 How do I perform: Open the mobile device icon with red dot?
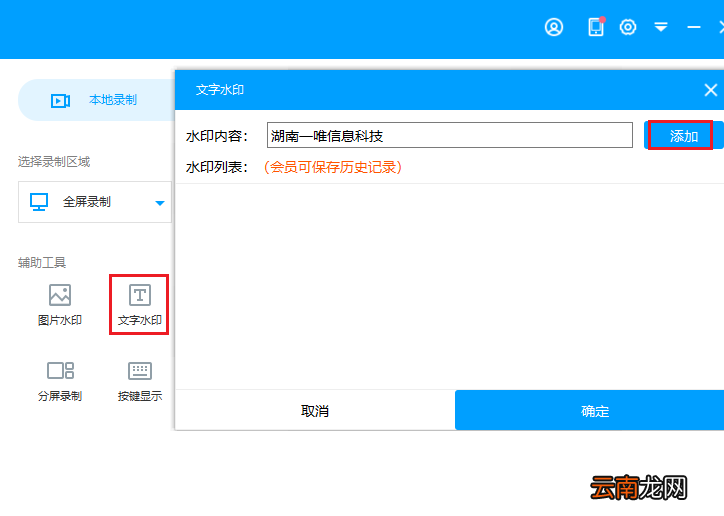pyautogui.click(x=596, y=27)
